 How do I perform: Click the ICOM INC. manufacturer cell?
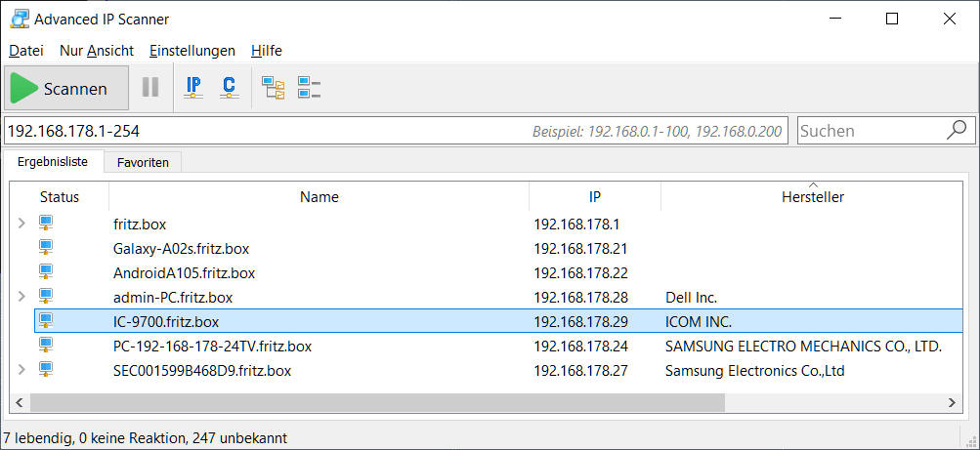click(x=699, y=321)
